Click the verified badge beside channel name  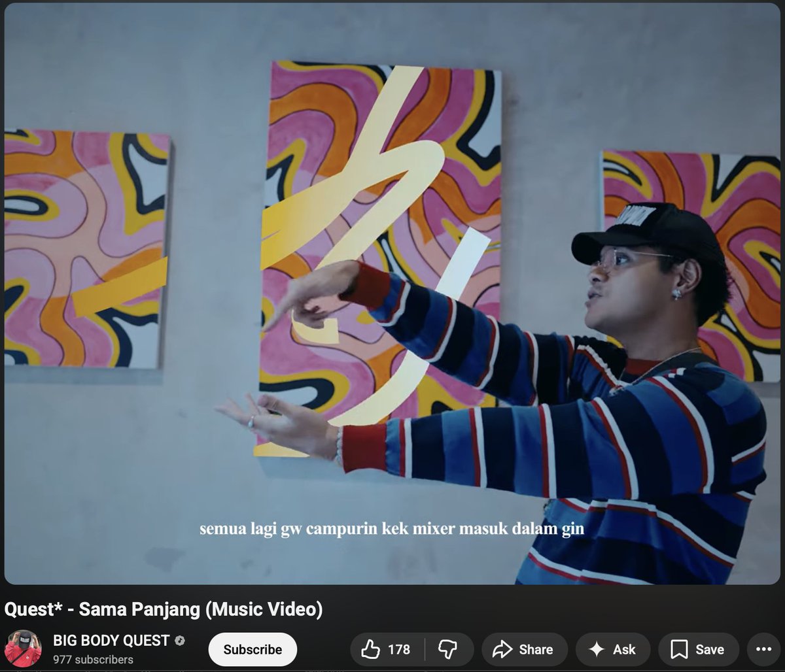[179, 641]
